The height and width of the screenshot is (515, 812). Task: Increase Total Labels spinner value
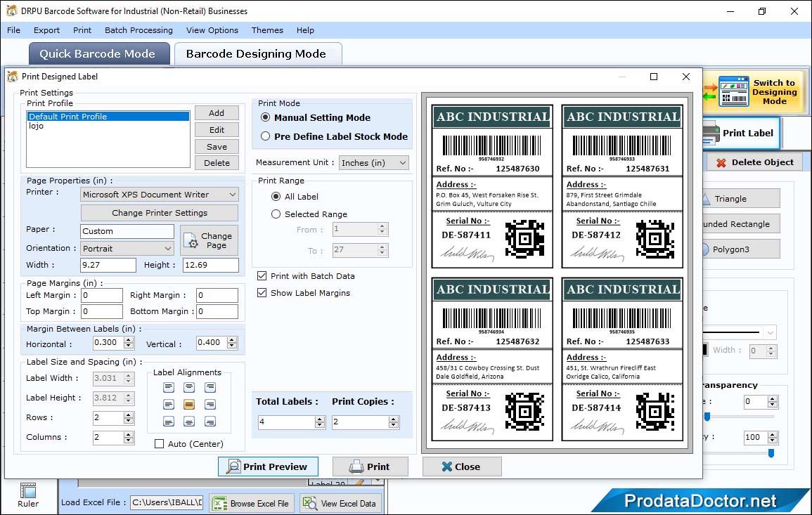pos(320,419)
